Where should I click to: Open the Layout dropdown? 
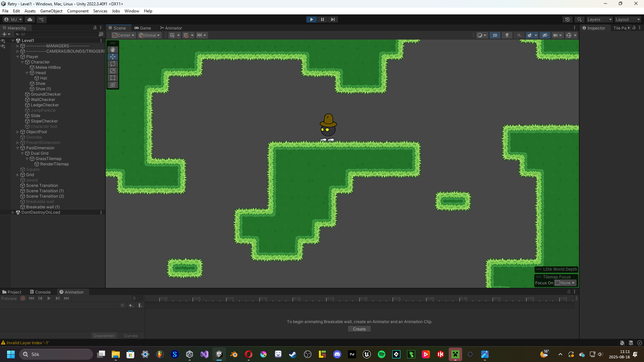(x=628, y=19)
